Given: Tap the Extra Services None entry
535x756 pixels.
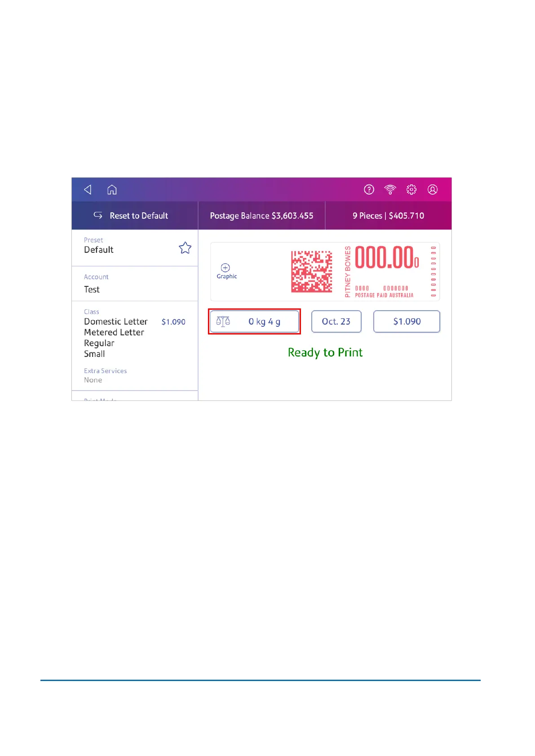Looking at the screenshot, I should 106,375.
